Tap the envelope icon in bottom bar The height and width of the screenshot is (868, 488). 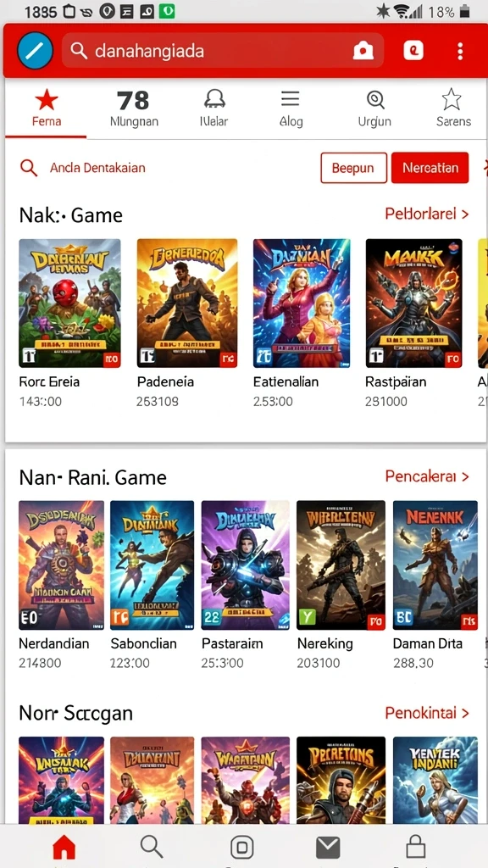(x=328, y=847)
